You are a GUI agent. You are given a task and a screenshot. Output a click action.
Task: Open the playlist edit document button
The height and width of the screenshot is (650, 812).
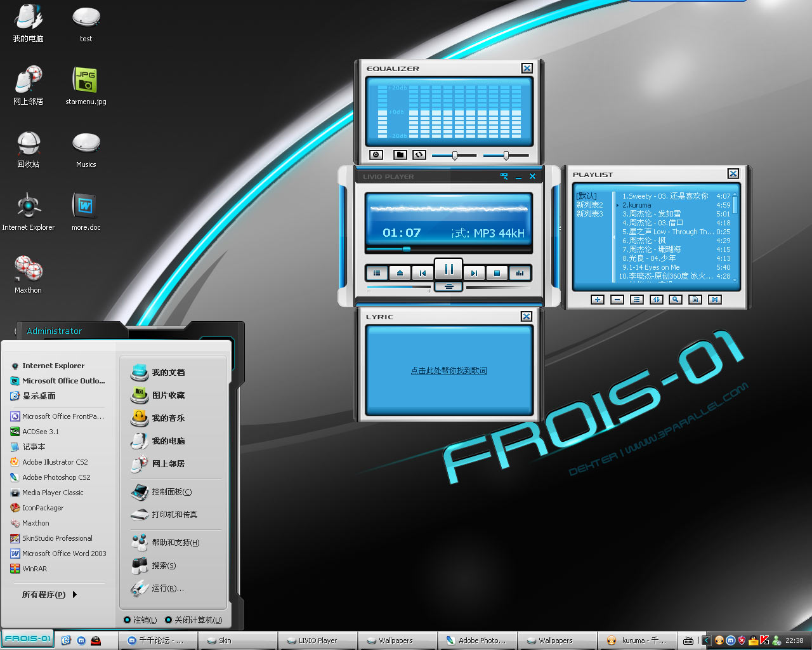[x=695, y=300]
